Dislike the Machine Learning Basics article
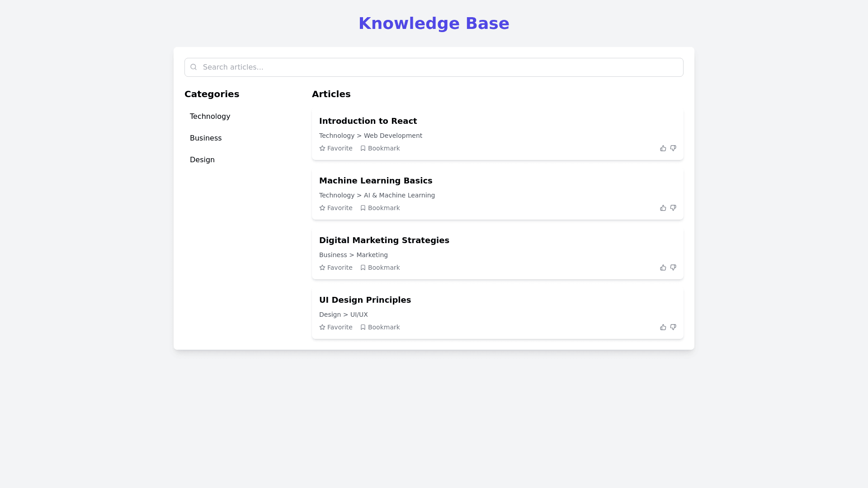The height and width of the screenshot is (488, 868). [x=673, y=208]
